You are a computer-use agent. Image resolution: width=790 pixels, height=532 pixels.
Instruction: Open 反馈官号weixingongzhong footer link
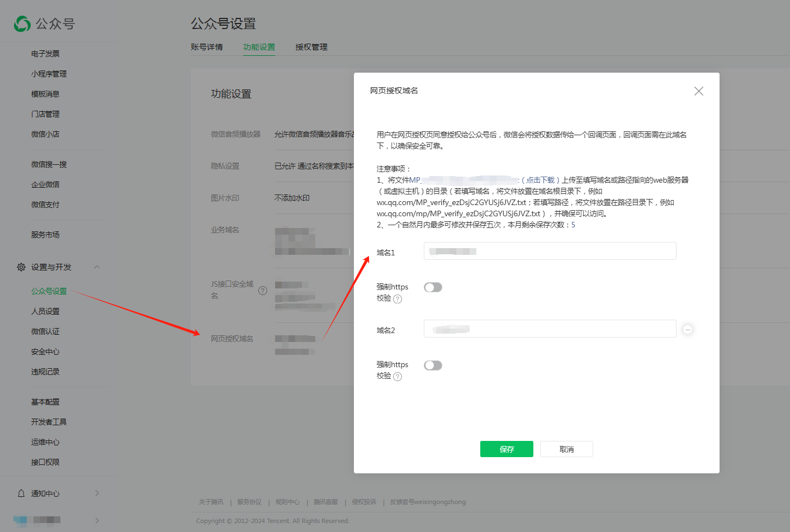pyautogui.click(x=428, y=502)
